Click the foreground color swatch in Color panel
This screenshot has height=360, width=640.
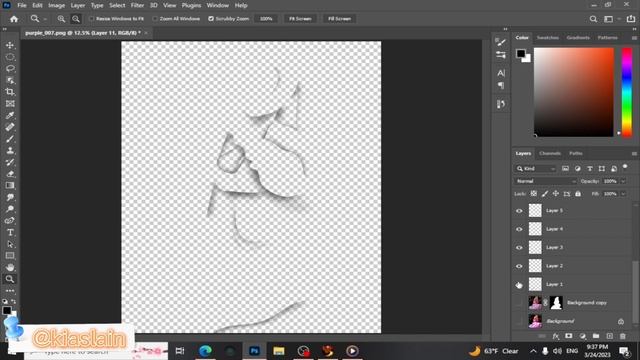tap(521, 53)
